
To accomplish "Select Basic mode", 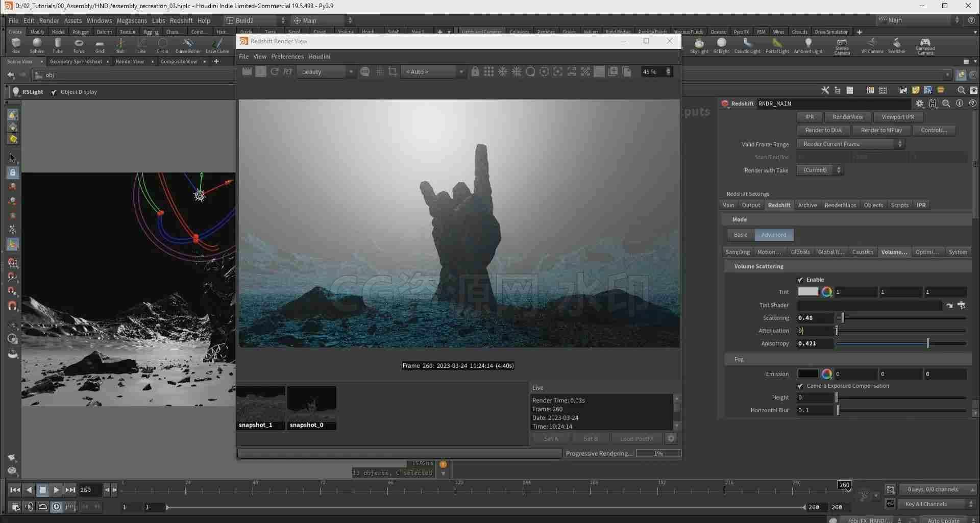I will coord(740,235).
